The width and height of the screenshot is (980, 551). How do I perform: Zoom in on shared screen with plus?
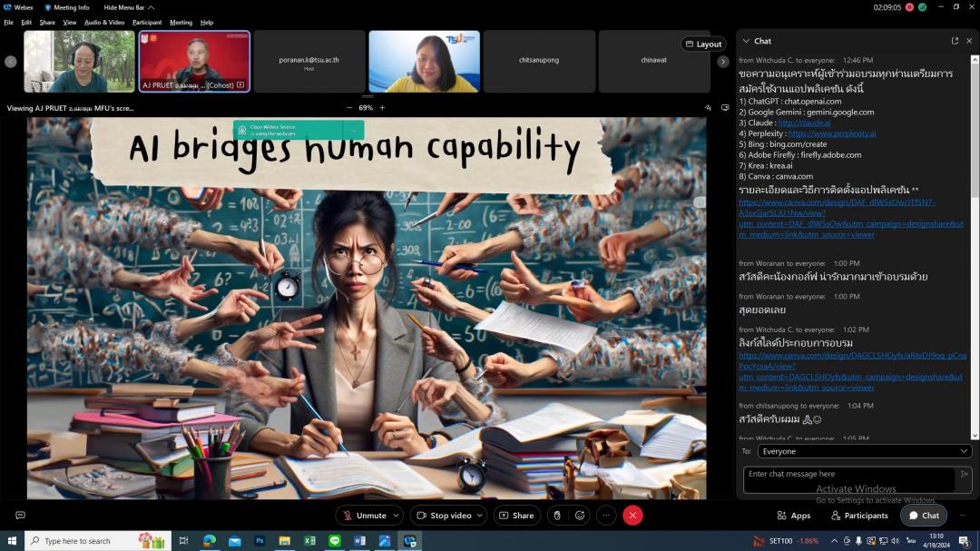pyautogui.click(x=382, y=108)
